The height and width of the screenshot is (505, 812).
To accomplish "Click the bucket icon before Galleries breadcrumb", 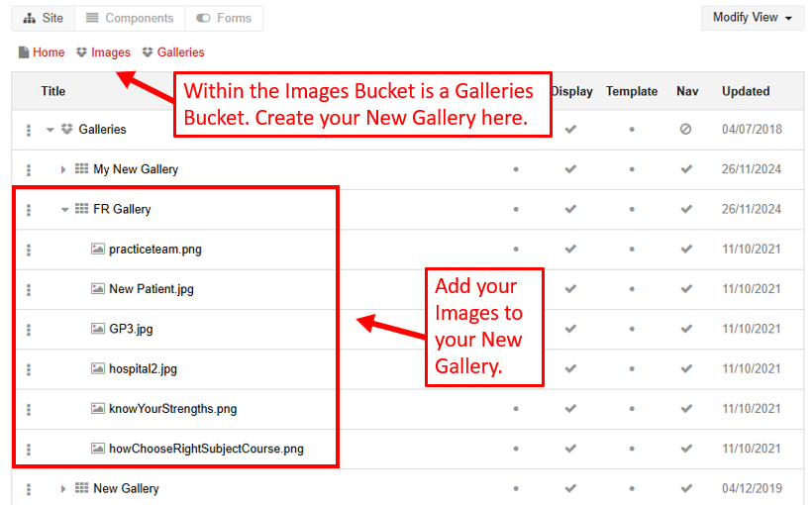I will [148, 52].
